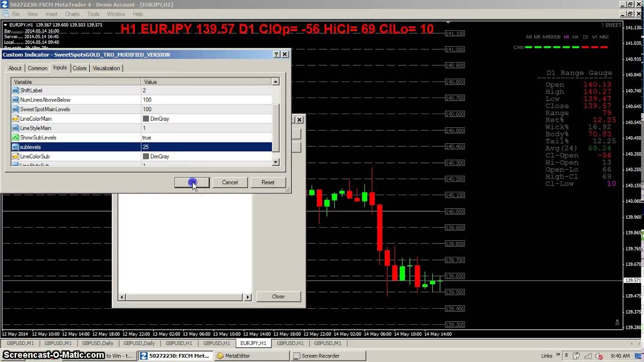Click the Cancel button
Screen dimensions: 644x362
coord(230,183)
